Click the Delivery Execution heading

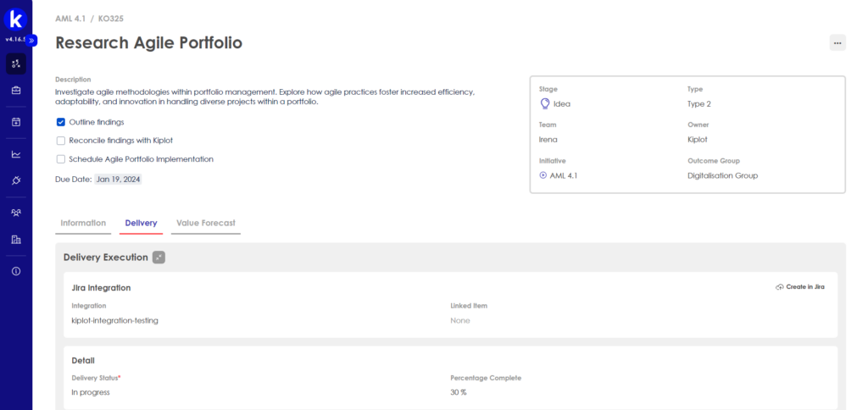coord(106,258)
